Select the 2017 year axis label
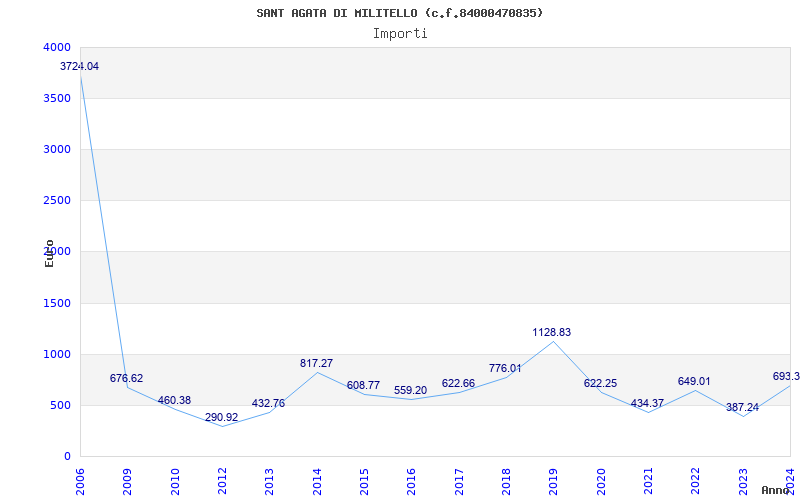The height and width of the screenshot is (500, 800). [459, 482]
